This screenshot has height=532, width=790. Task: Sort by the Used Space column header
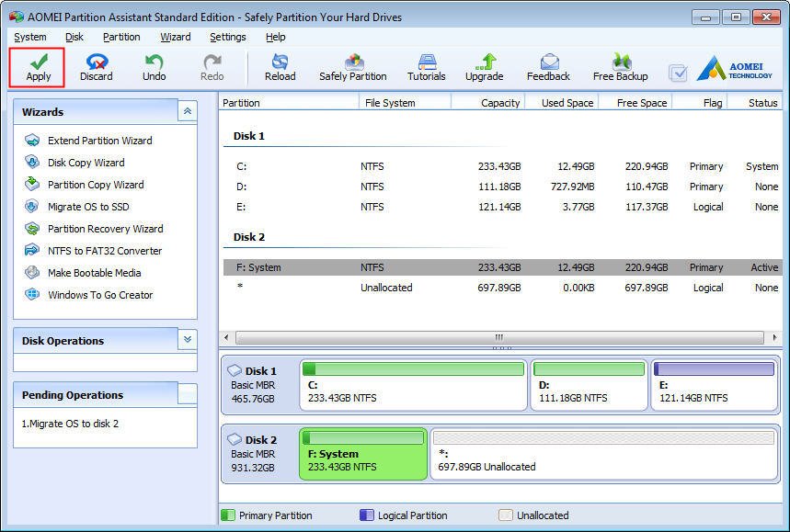[x=561, y=103]
